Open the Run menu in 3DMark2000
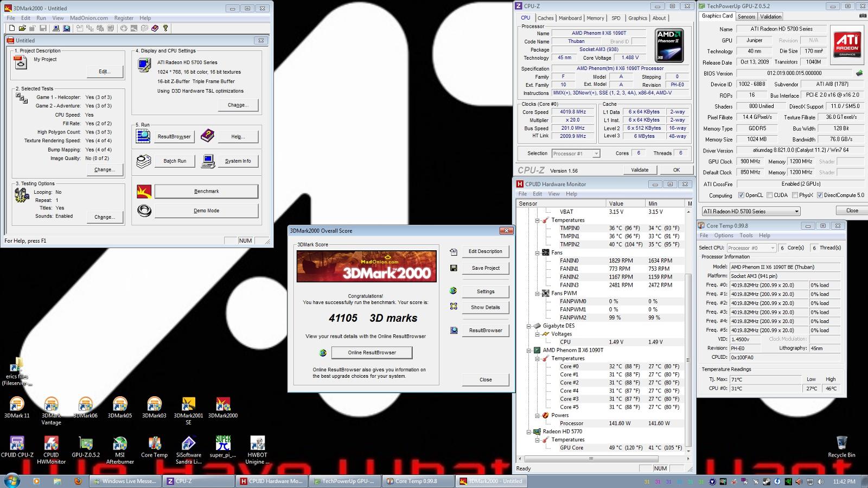 coord(41,18)
